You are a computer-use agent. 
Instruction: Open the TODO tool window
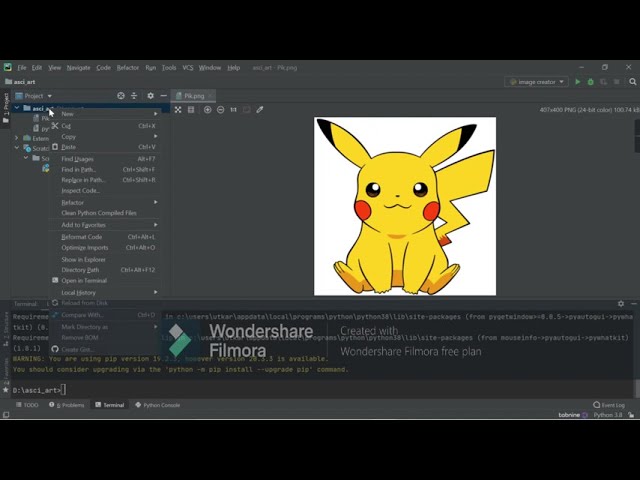tap(27, 405)
